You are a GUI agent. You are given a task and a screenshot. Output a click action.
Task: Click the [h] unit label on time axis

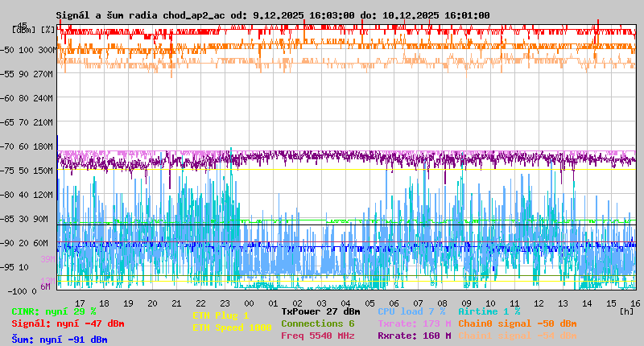point(627,311)
